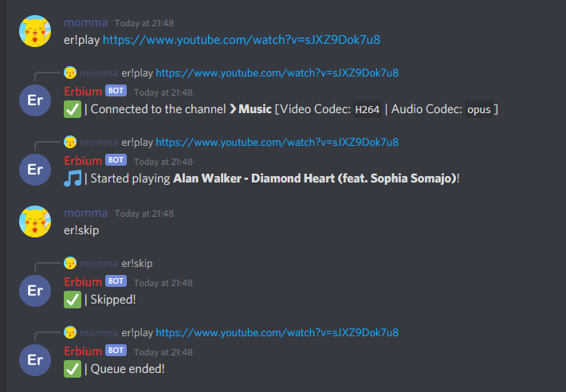Click green checkmark emoji before Skipped!
The height and width of the screenshot is (392, 566).
tap(73, 300)
